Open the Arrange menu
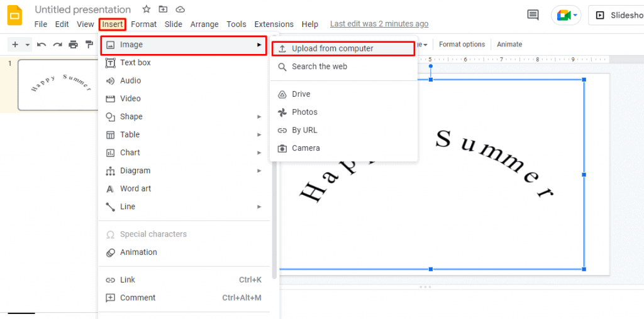This screenshot has width=644, height=319. coord(204,24)
